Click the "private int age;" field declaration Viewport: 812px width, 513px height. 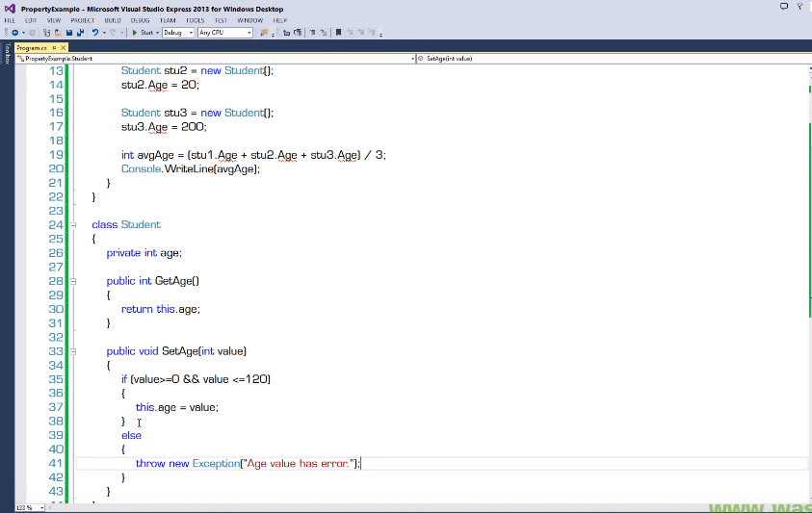click(144, 253)
